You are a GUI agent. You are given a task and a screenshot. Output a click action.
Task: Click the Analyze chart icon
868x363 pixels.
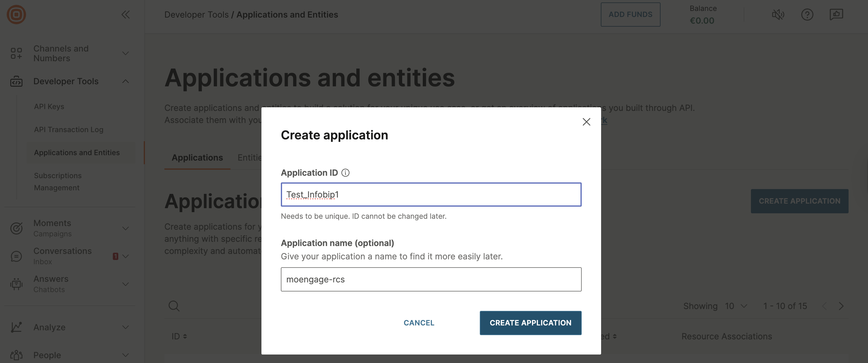coord(16,327)
